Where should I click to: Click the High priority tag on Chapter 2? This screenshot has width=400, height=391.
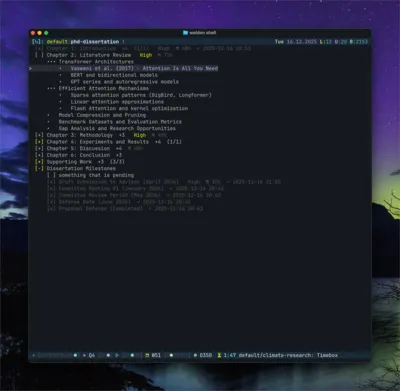click(146, 55)
